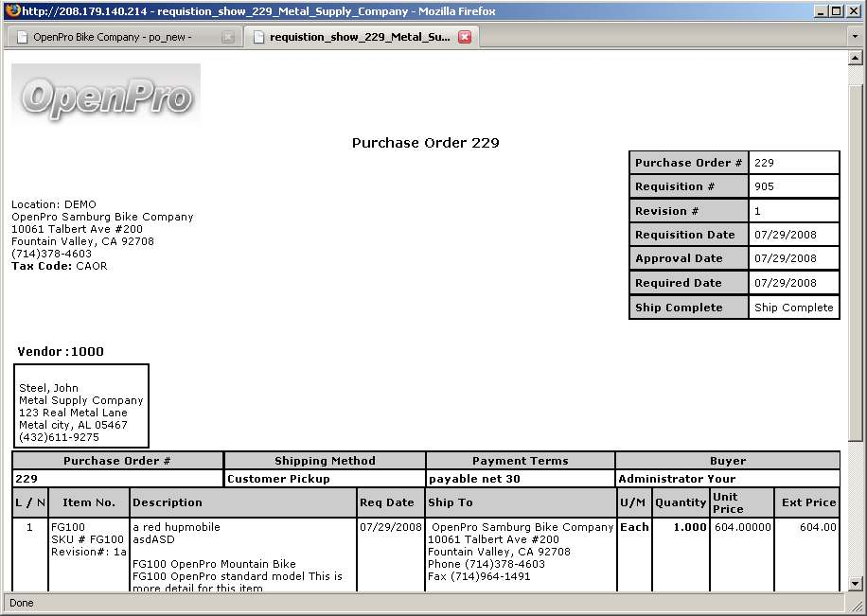Click the Firefox icon in title bar
867x616 pixels.
point(11,11)
